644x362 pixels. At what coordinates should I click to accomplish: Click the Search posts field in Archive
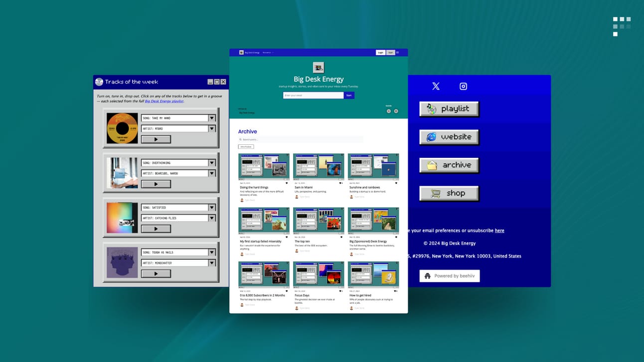301,139
